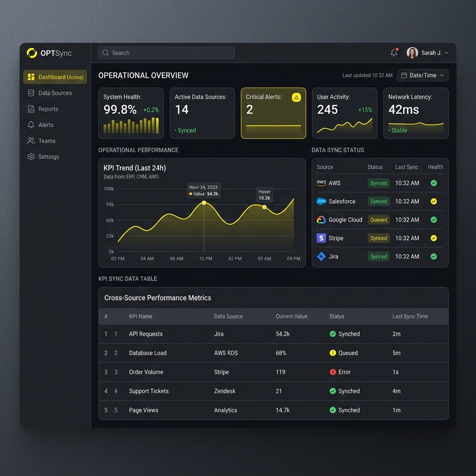Image resolution: width=476 pixels, height=476 pixels.
Task: Click inside the Search field
Action: 166,53
